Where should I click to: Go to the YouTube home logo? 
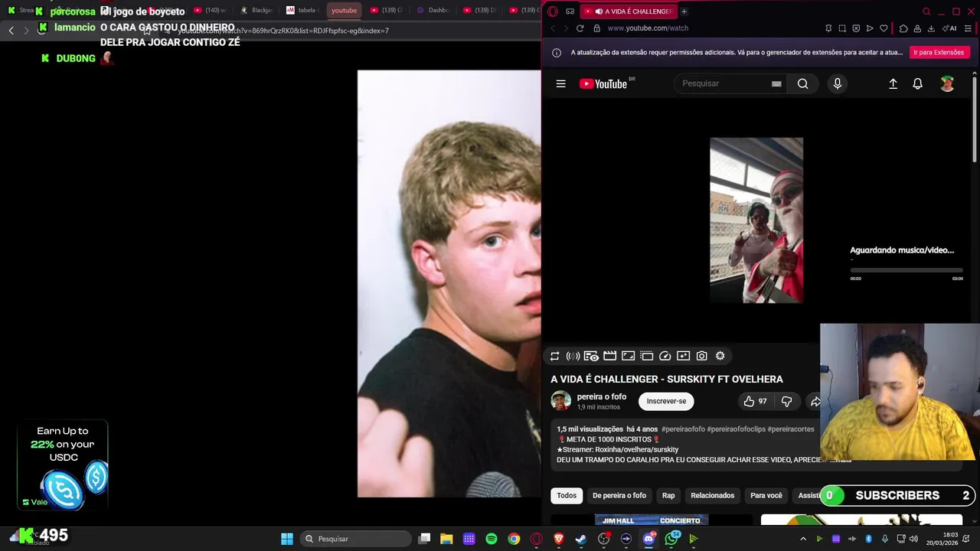[604, 83]
